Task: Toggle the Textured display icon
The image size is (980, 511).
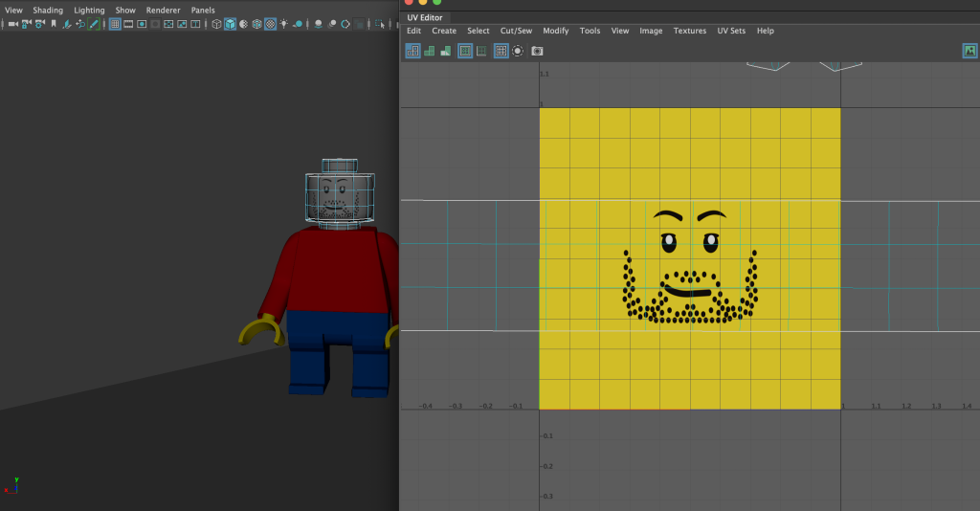Action: (x=271, y=24)
